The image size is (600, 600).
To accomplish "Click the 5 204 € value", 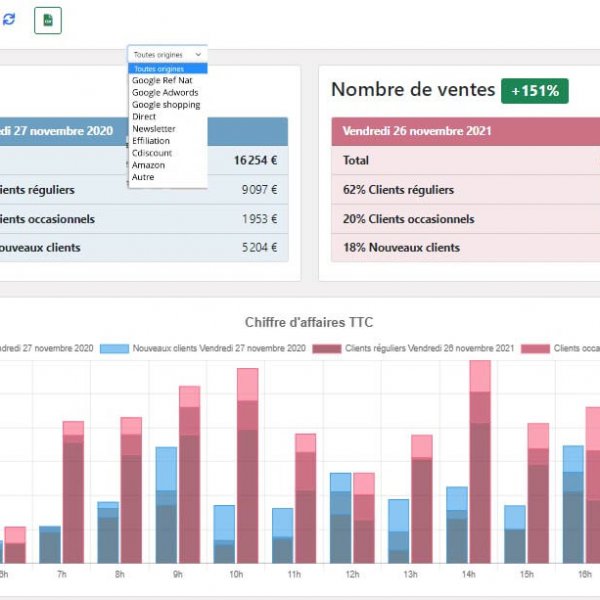I will (259, 248).
